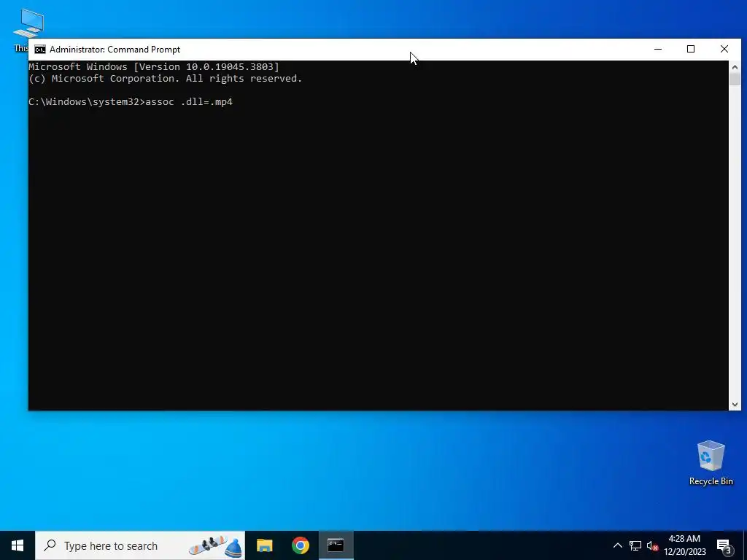Click the scrollbar up arrow in Command Prompt

pyautogui.click(x=735, y=66)
